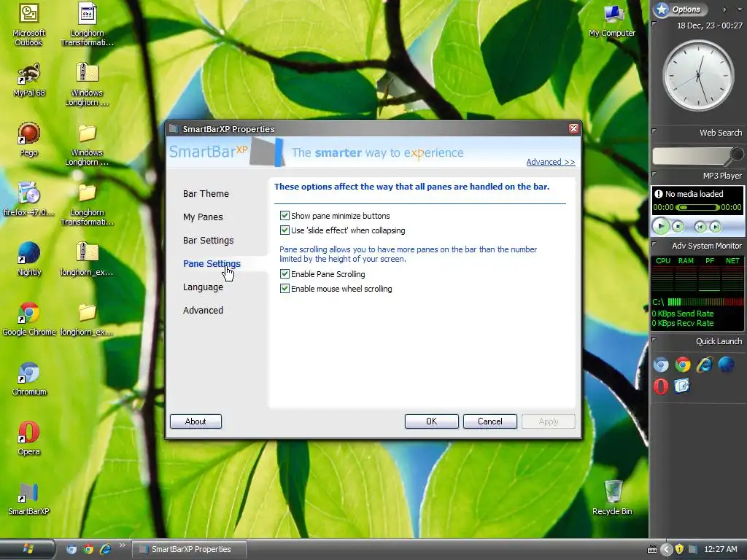Open the My Panes section
This screenshot has height=560, width=747.
pyautogui.click(x=203, y=217)
